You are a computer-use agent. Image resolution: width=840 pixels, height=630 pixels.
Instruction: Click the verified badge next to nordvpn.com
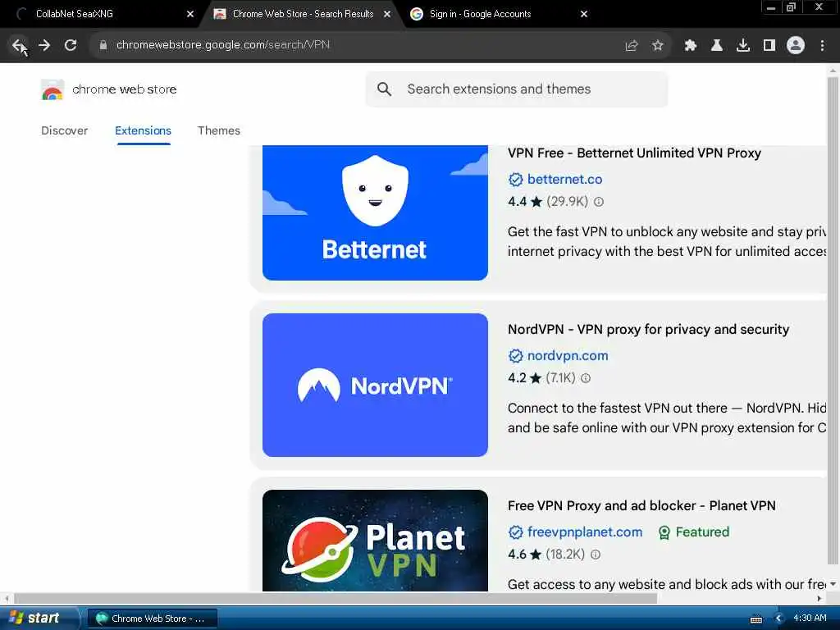(515, 356)
